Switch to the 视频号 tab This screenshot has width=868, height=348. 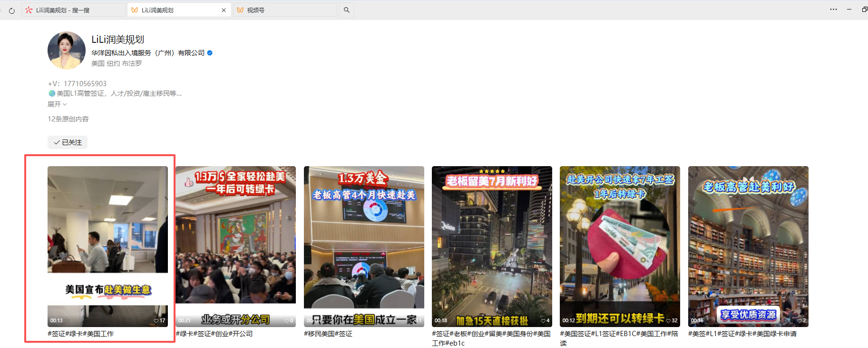pos(285,10)
